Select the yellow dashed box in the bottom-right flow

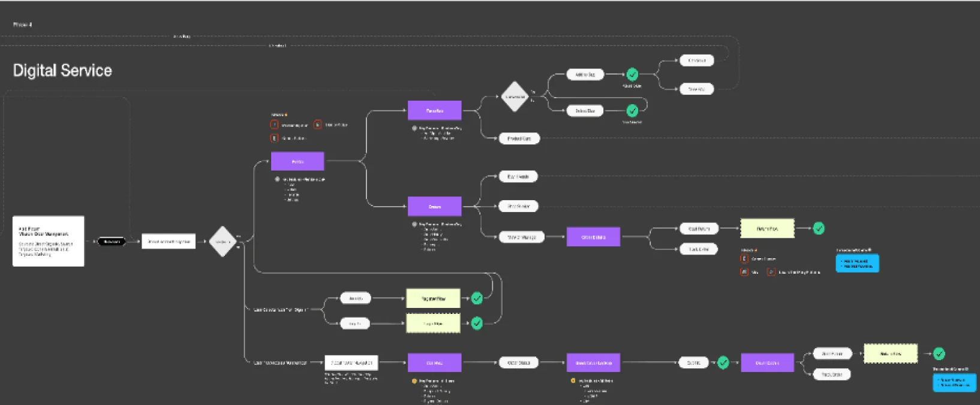click(890, 353)
